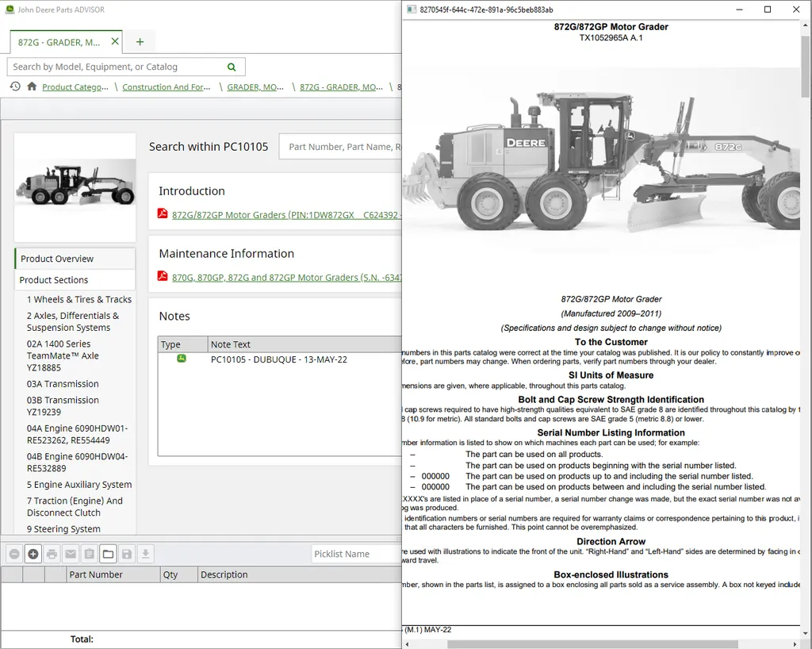Click the Description column header
Screen dimensions: 812x649
click(299, 574)
